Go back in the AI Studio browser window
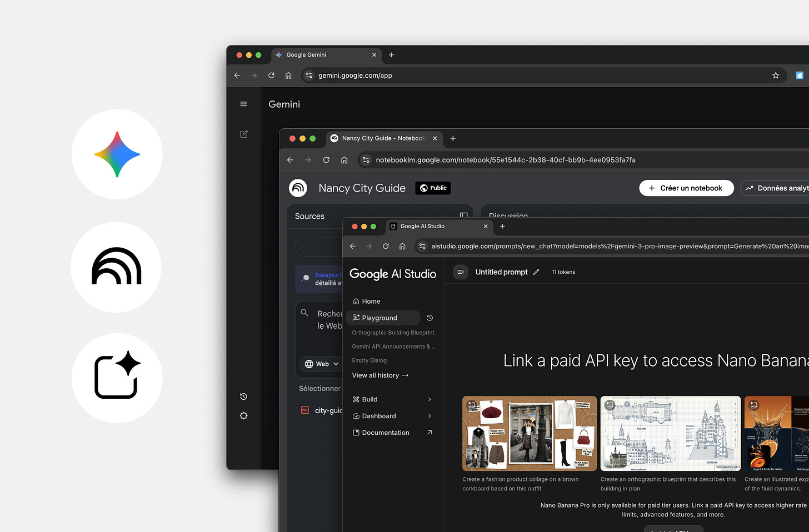 pos(352,246)
